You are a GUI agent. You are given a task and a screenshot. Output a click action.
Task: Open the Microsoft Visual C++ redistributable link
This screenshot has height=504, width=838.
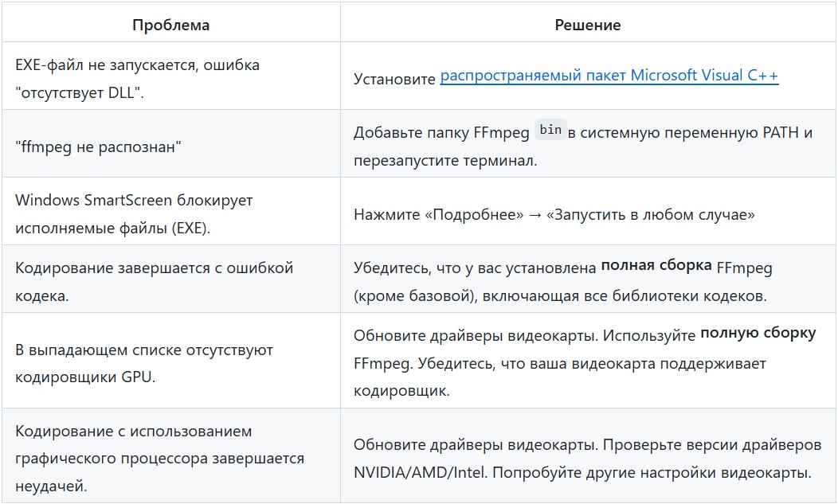coord(609,76)
